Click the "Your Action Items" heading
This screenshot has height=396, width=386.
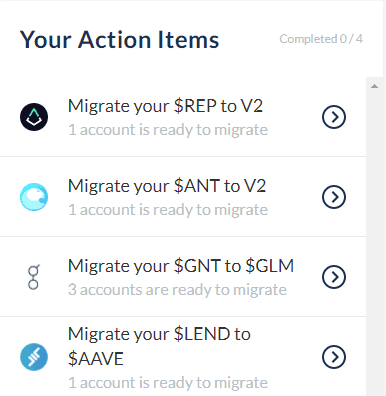point(119,40)
